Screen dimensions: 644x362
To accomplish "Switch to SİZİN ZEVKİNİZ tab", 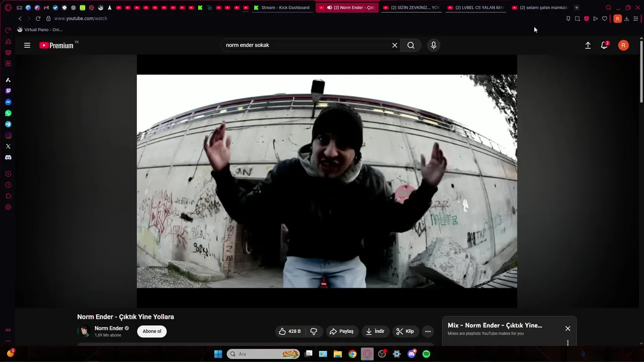I will coord(411,8).
